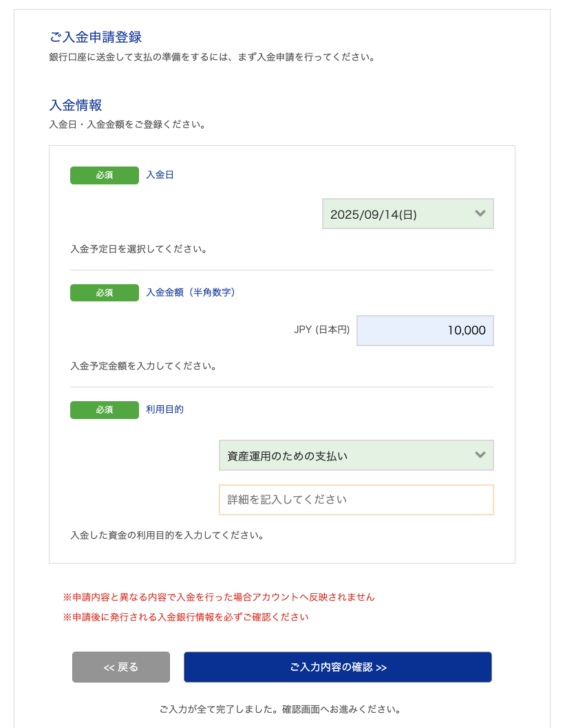This screenshot has height=728, width=565.
Task: Click the ご入金申請登録 page heading
Action: 96,37
